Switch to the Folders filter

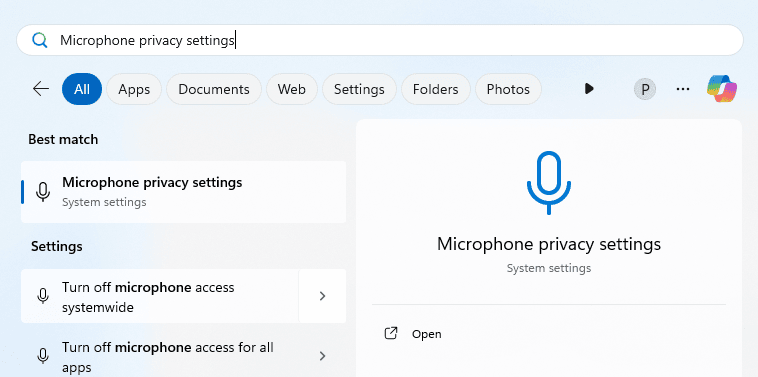pos(436,89)
